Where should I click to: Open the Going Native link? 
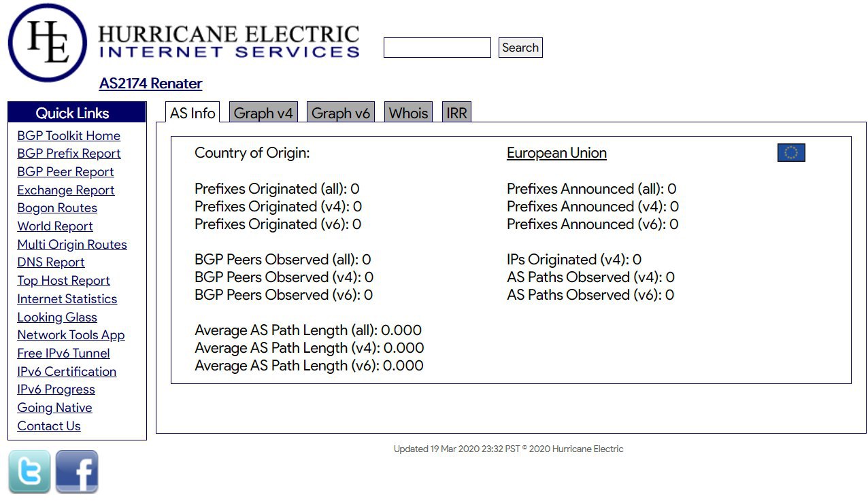pyautogui.click(x=54, y=408)
